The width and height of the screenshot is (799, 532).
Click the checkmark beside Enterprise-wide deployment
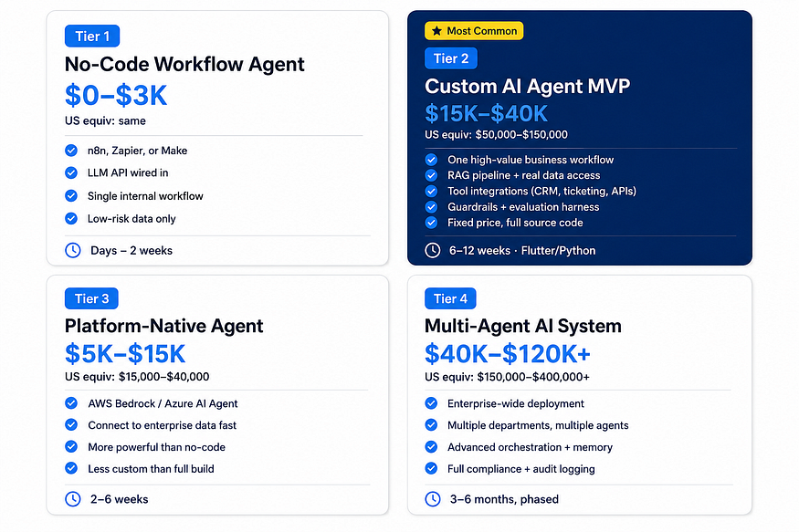click(431, 403)
